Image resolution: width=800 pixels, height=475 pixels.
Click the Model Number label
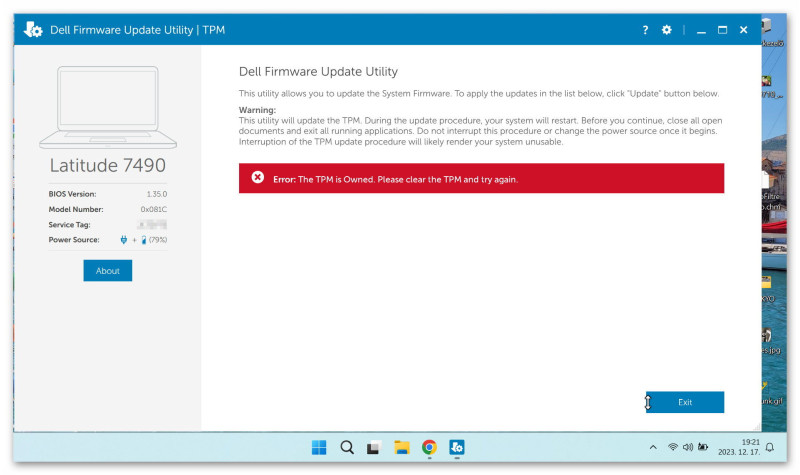click(76, 209)
